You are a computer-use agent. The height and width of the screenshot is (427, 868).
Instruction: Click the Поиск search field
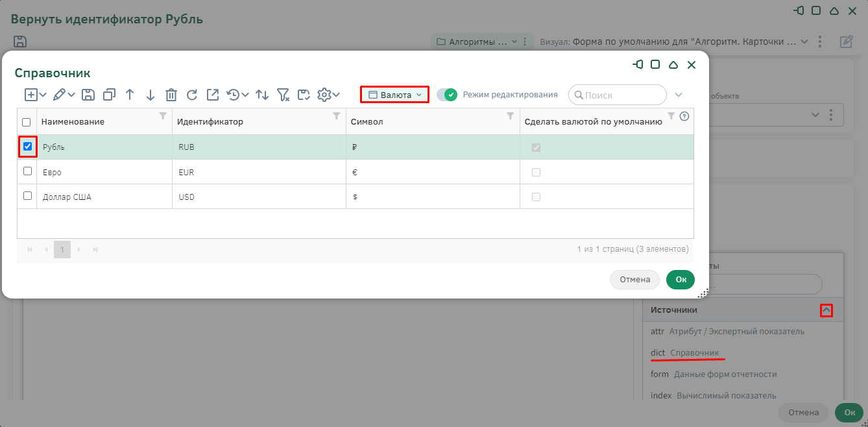pos(618,95)
